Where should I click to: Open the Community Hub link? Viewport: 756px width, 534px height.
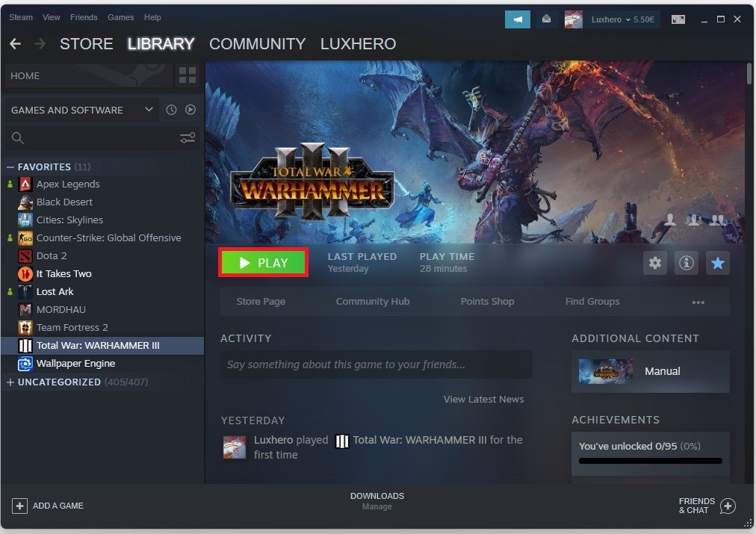pos(373,301)
